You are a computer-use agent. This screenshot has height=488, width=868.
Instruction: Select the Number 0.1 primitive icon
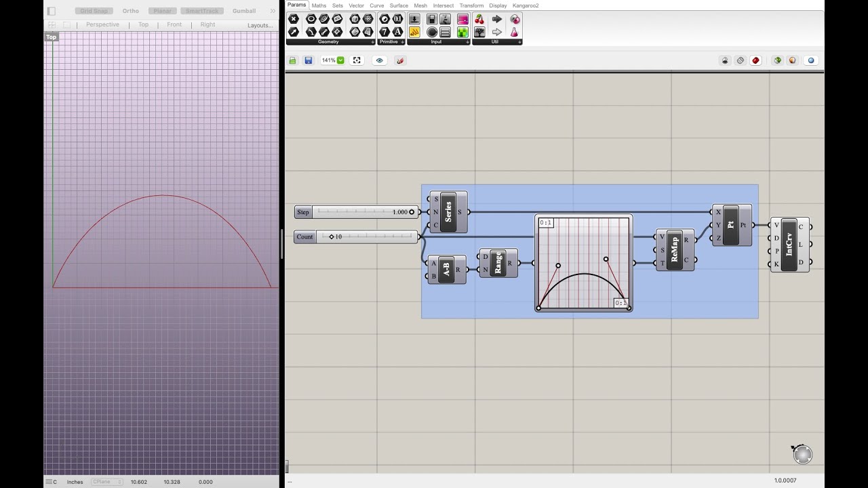(x=397, y=19)
